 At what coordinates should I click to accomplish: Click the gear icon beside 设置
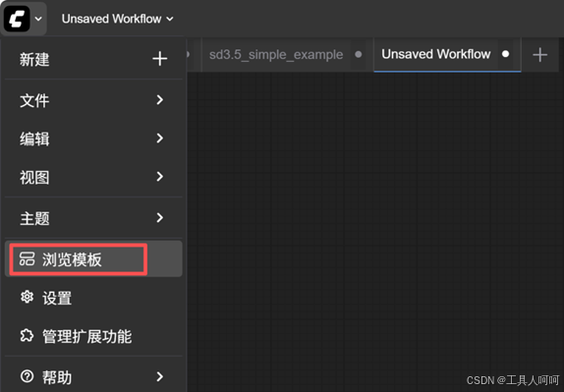(x=27, y=297)
